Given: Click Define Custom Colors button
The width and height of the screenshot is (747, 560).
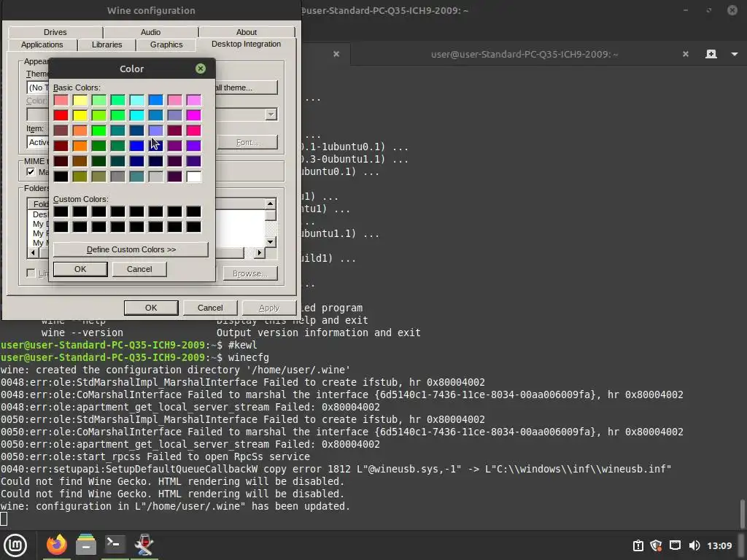Looking at the screenshot, I should point(131,249).
